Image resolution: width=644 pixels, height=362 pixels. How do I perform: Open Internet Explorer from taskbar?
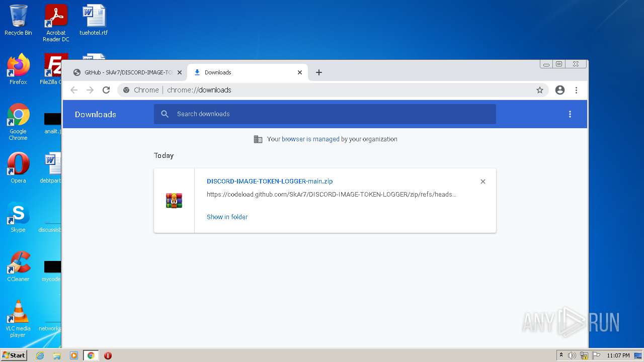point(40,355)
